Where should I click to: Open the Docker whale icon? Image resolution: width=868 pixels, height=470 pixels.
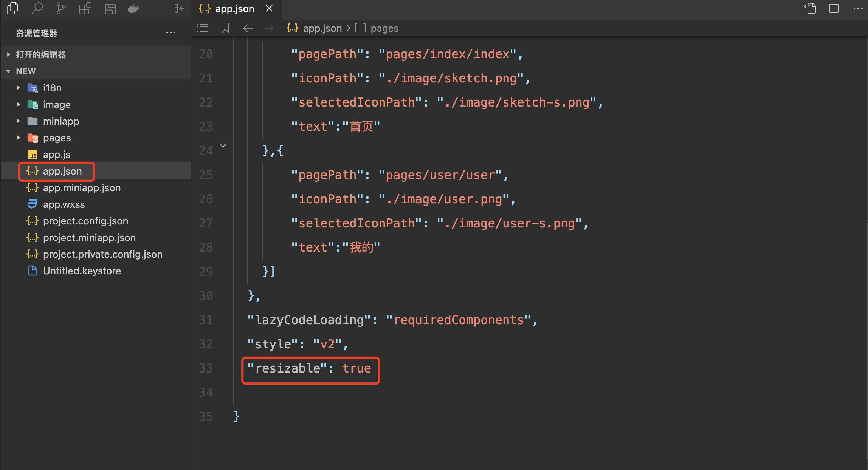[x=134, y=8]
